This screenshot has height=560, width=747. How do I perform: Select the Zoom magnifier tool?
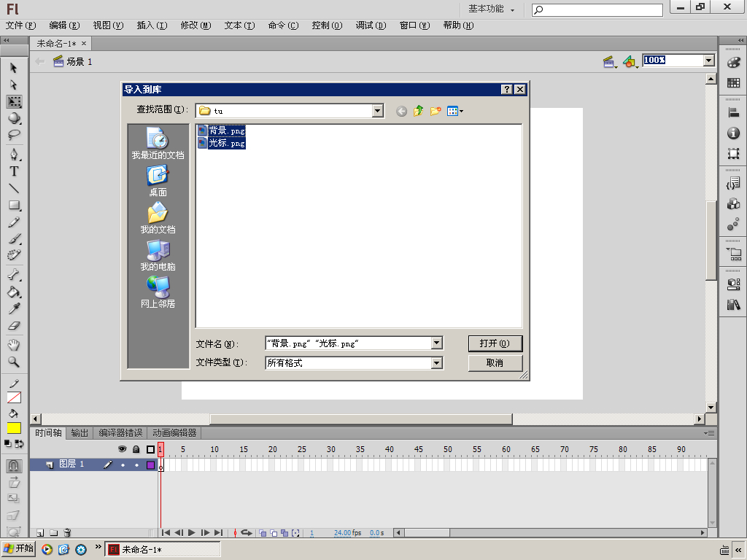click(14, 362)
